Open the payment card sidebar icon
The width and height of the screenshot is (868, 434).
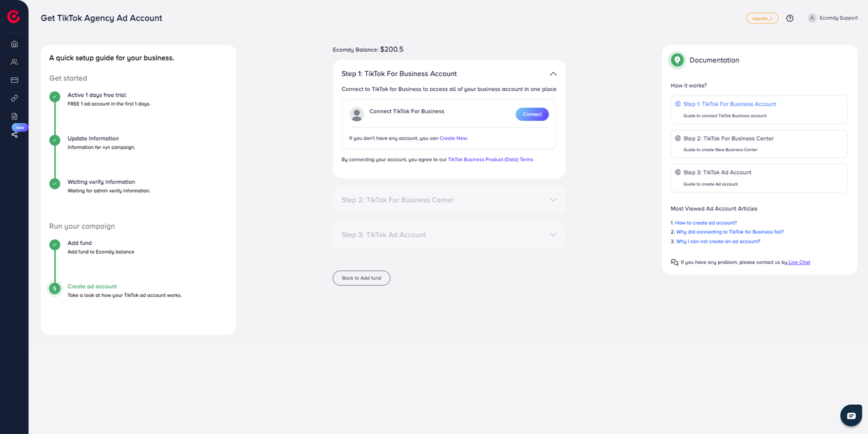[x=14, y=80]
